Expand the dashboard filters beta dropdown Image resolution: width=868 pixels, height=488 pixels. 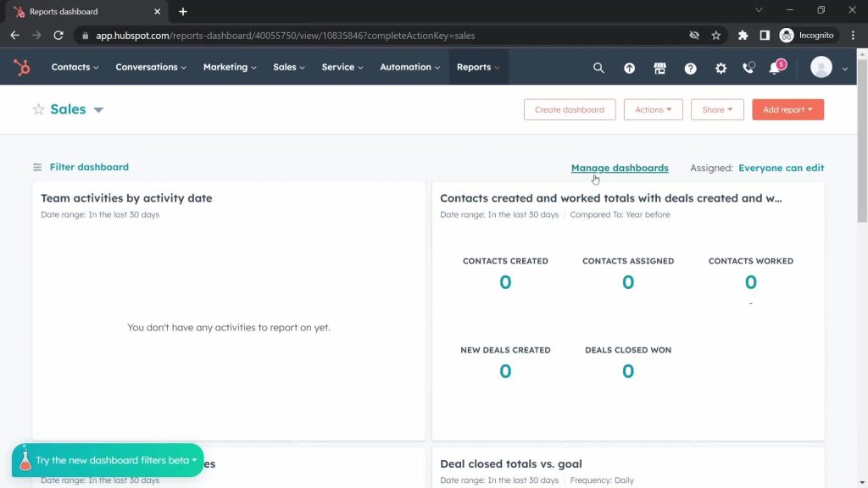click(x=194, y=460)
